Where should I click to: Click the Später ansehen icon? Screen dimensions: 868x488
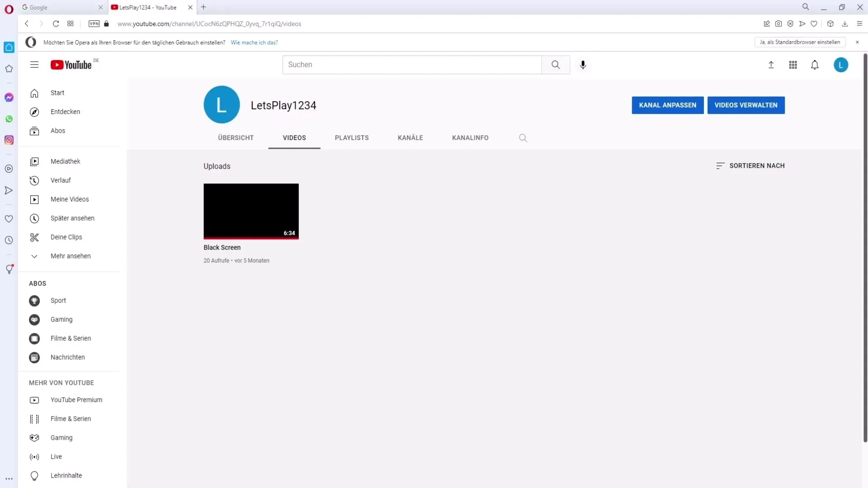(x=34, y=218)
